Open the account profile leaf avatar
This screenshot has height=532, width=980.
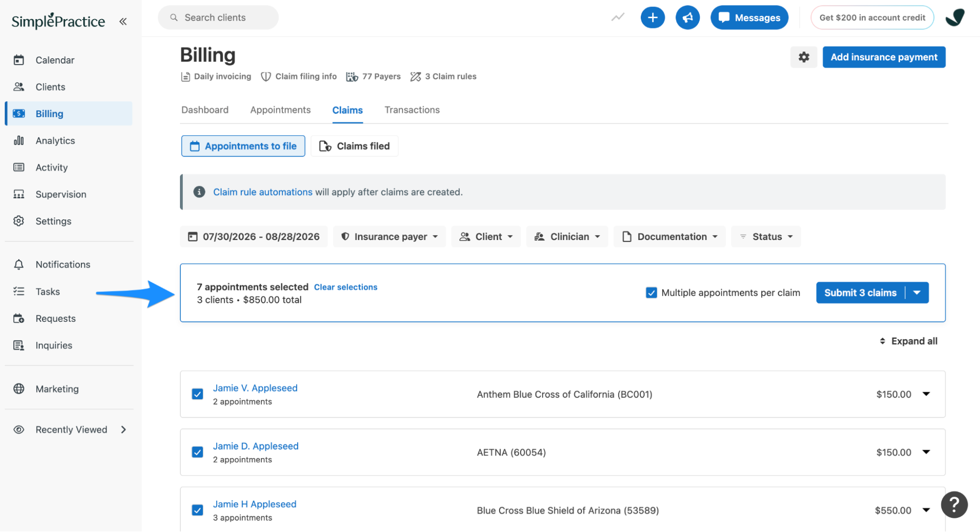click(955, 18)
